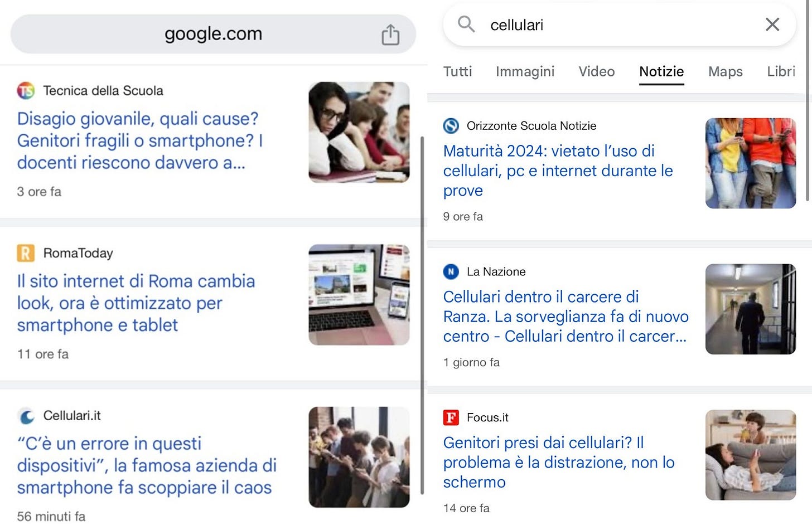Click the Orizzonte Scuola Notizie favicon
The image size is (812, 525).
point(451,126)
